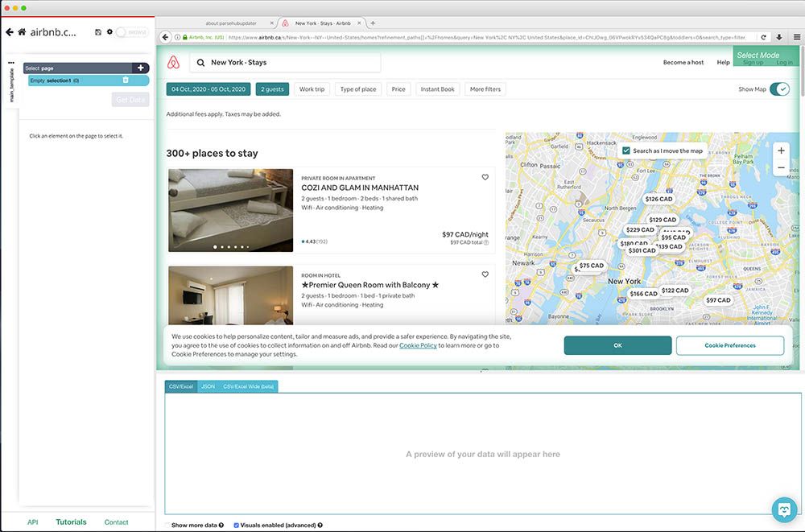Open the date range filter

(208, 89)
